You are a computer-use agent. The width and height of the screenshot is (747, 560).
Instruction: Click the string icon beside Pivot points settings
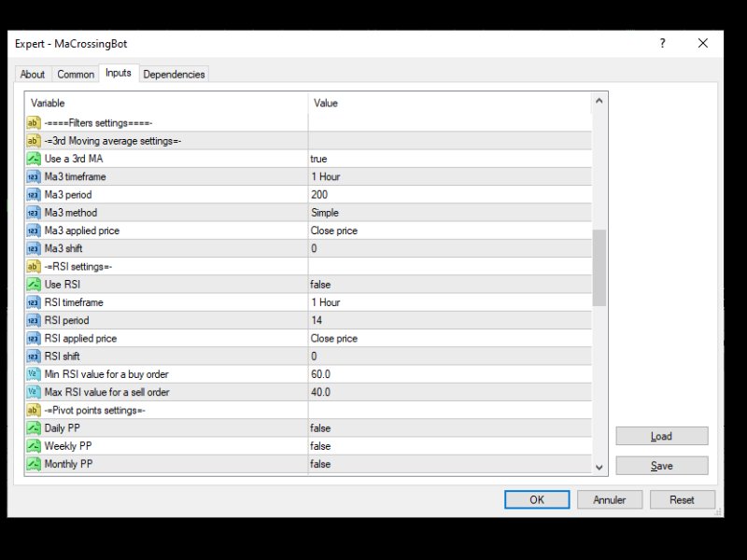(x=34, y=410)
